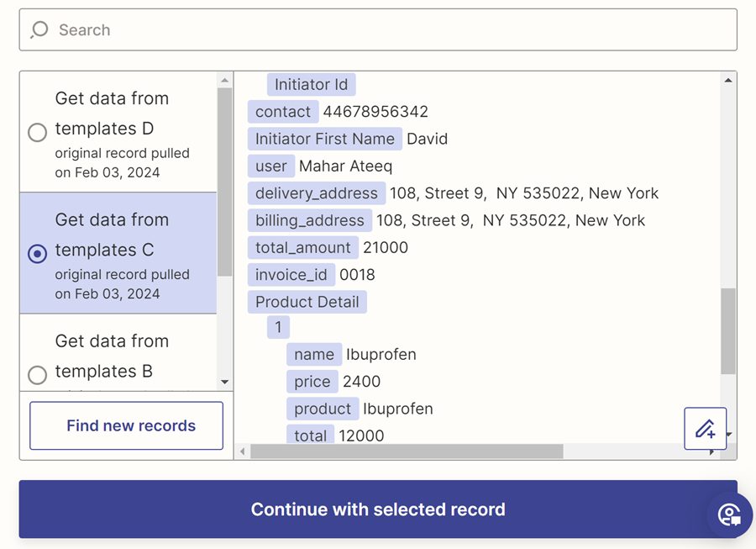
Task: Select the templates C record radio button
Action: pyautogui.click(x=37, y=253)
